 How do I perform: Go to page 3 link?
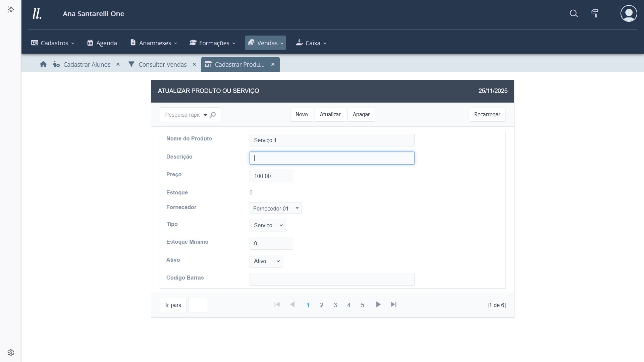click(x=335, y=305)
